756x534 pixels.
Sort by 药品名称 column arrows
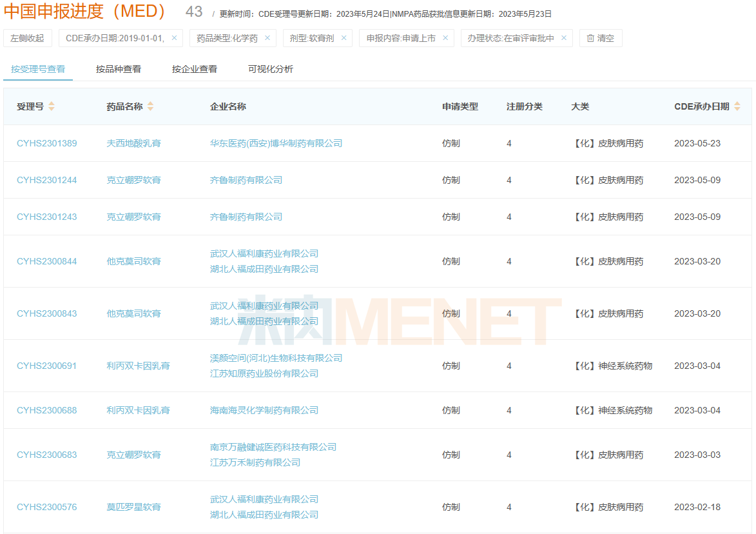click(150, 106)
